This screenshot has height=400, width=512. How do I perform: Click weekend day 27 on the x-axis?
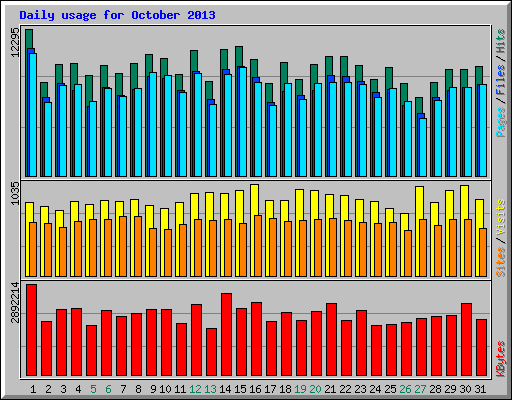[x=420, y=389]
